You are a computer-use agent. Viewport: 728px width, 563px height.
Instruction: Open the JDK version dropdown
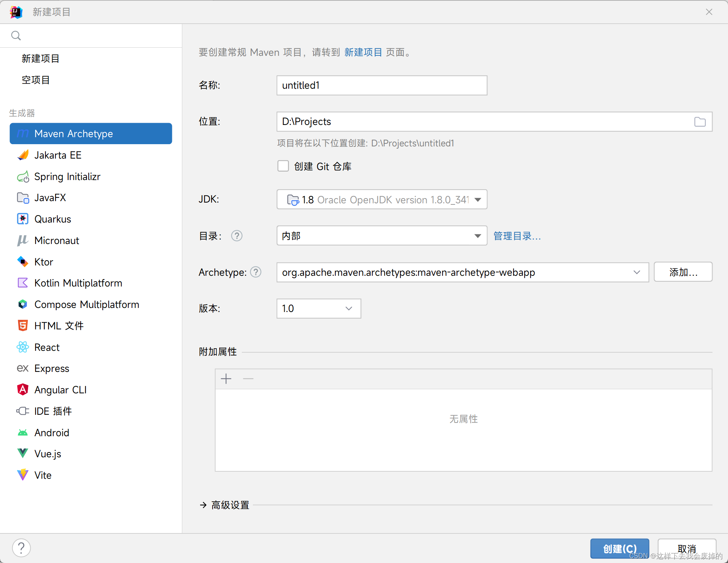point(478,199)
